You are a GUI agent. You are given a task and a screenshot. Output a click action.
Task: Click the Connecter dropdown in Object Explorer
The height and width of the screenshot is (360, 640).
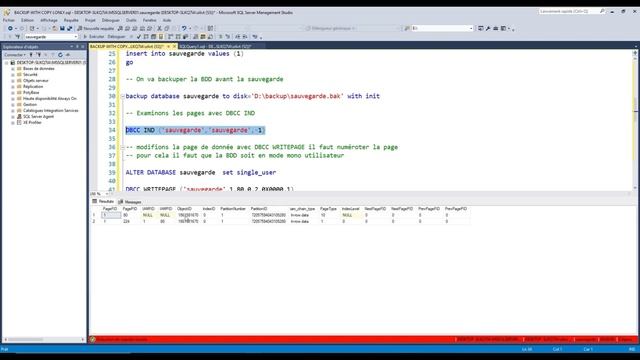point(14,55)
